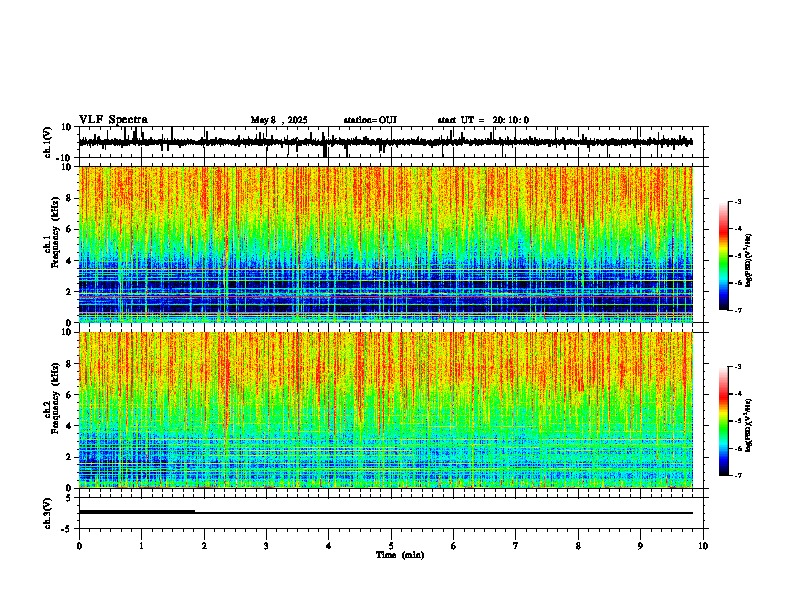Click time axis tick label "2"
This screenshot has width=792, height=612.
pyautogui.click(x=204, y=546)
